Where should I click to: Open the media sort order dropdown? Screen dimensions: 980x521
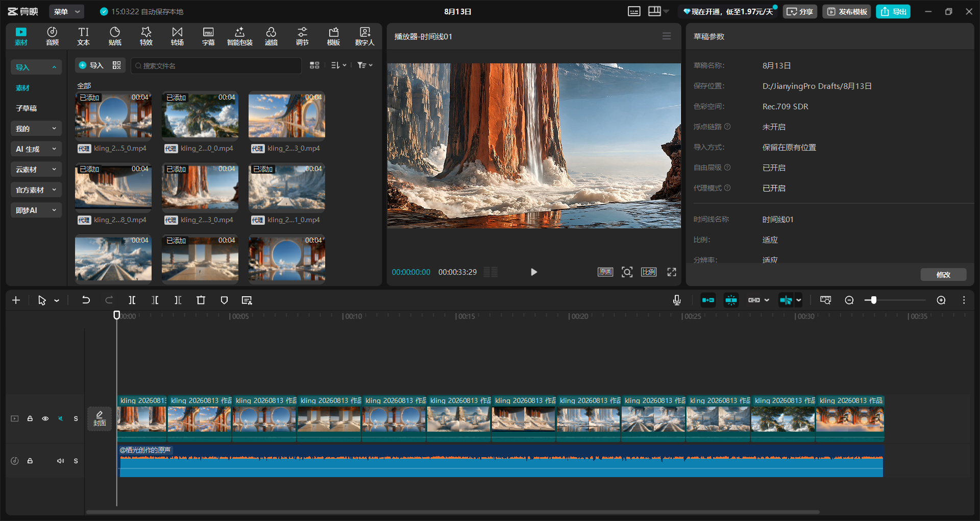tap(339, 65)
